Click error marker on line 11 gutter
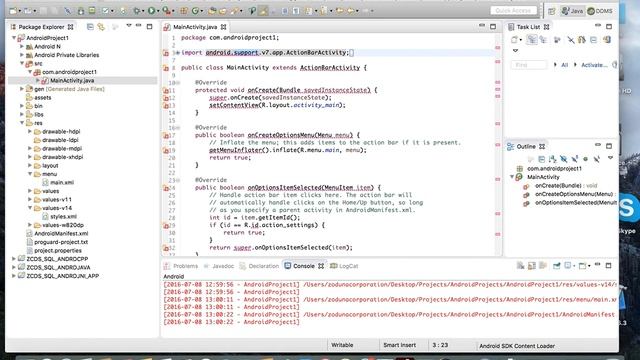This screenshot has width=640, height=360. pyautogui.click(x=166, y=90)
